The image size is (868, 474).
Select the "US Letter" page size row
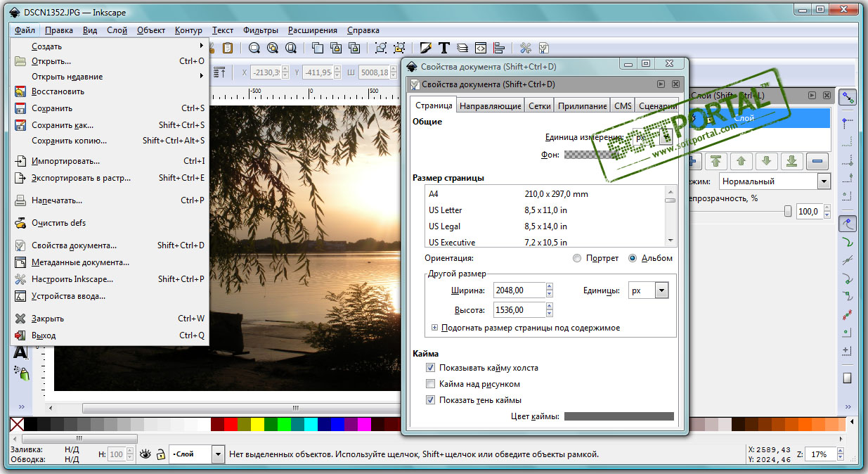(x=545, y=210)
